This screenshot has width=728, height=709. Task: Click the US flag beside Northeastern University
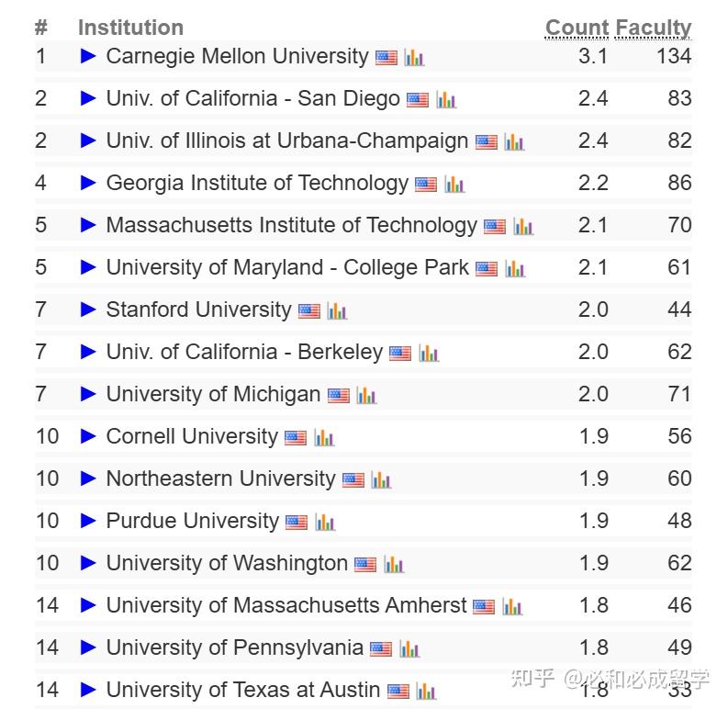353,479
